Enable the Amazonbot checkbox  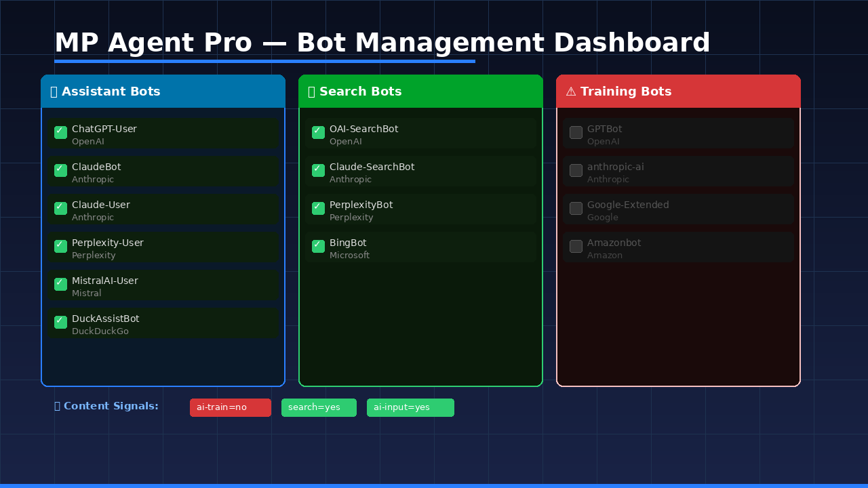tap(575, 246)
